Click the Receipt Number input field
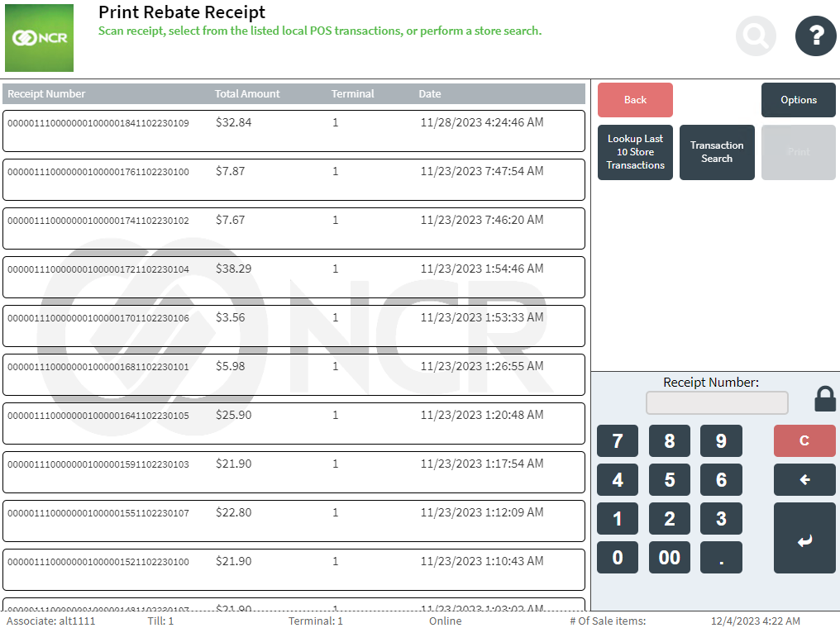Image resolution: width=840 pixels, height=628 pixels. tap(716, 402)
